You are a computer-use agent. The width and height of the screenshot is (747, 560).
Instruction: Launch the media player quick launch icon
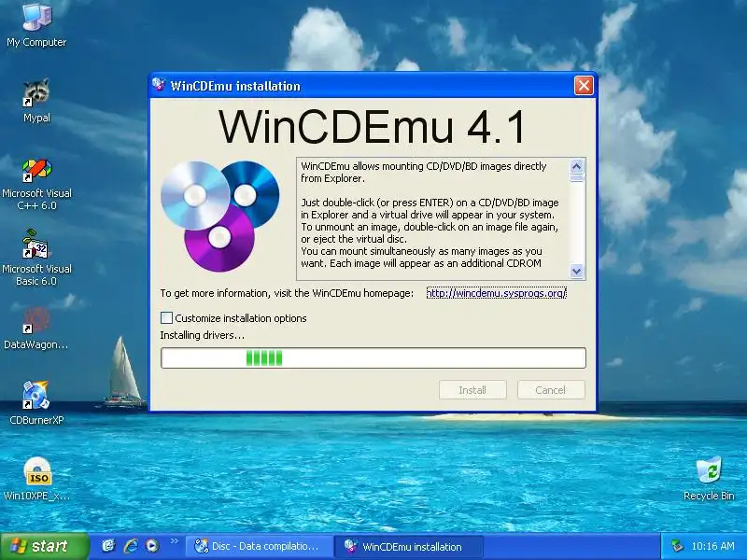click(152, 546)
